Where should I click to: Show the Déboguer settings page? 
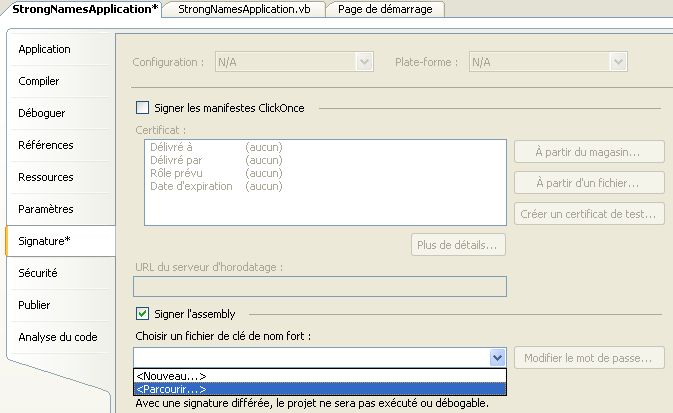coord(42,113)
